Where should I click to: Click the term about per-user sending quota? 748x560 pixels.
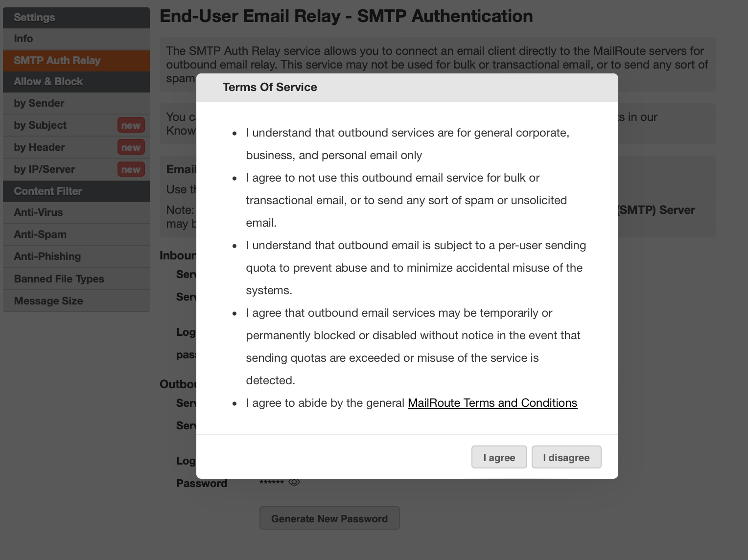tap(416, 268)
